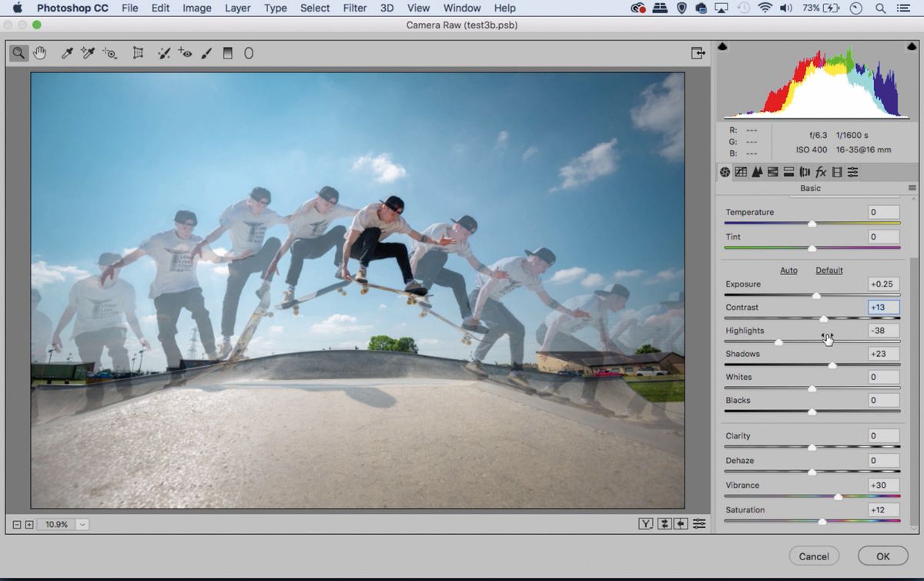Toggle the before/after Y view

646,523
